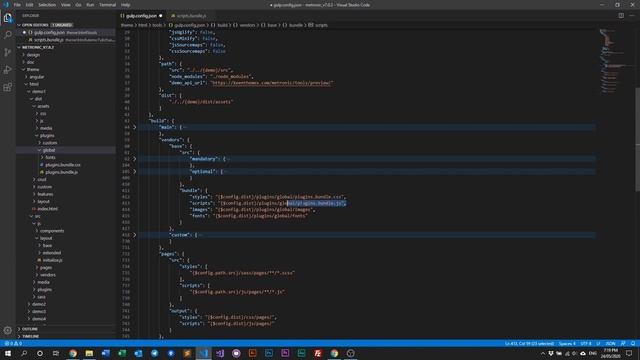
Task: Open the keenthemes preview URL link
Action: pyautogui.click(x=272, y=83)
